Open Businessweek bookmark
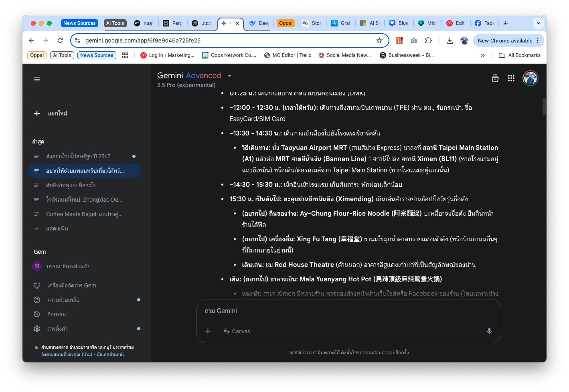Screen dimensions: 569x392 tap(407, 55)
